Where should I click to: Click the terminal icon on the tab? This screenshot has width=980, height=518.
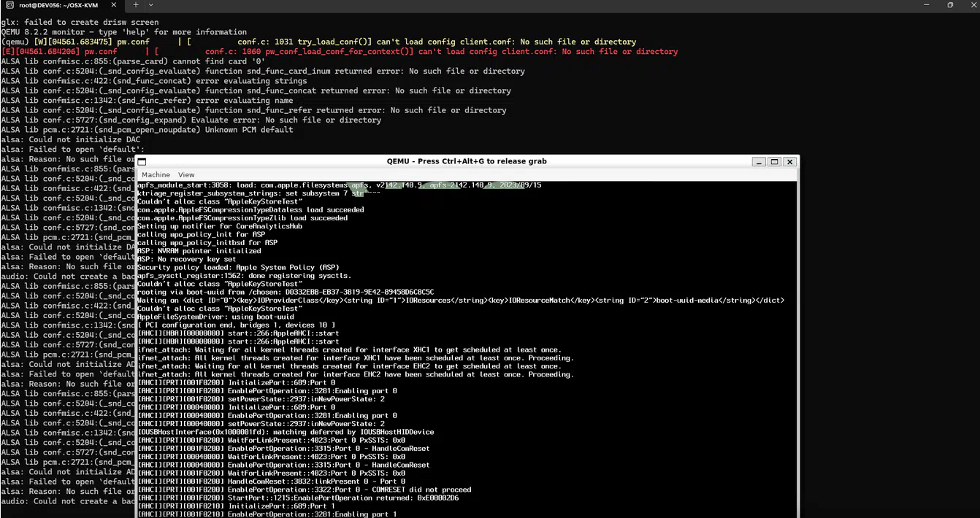[9, 5]
